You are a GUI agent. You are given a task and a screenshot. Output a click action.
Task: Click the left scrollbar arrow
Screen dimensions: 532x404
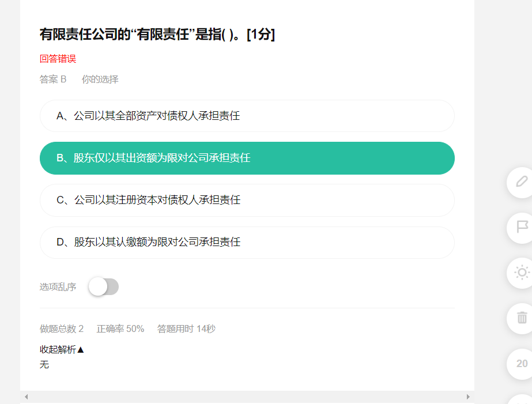coord(26,397)
